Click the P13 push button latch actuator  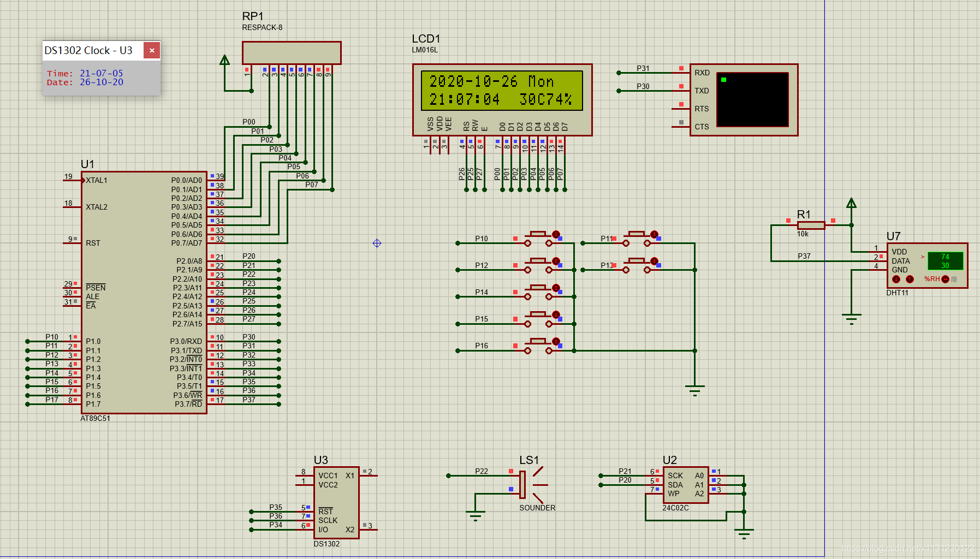(654, 261)
